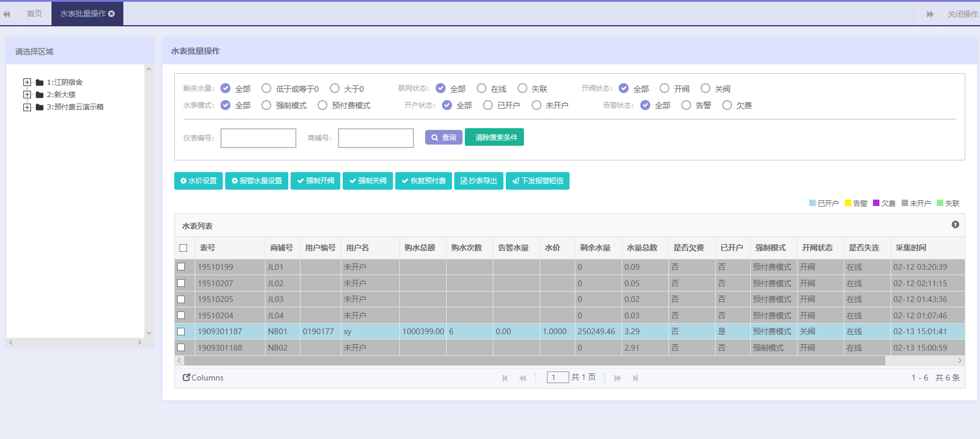The height and width of the screenshot is (439, 980).
Task: Close the 水表批量操作 tab via its X icon
Action: pyautogui.click(x=112, y=13)
